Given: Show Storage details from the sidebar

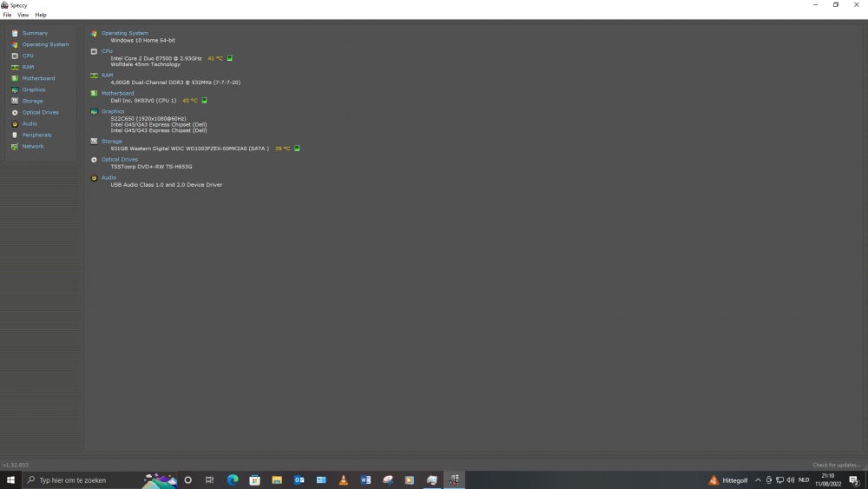Looking at the screenshot, I should point(33,102).
